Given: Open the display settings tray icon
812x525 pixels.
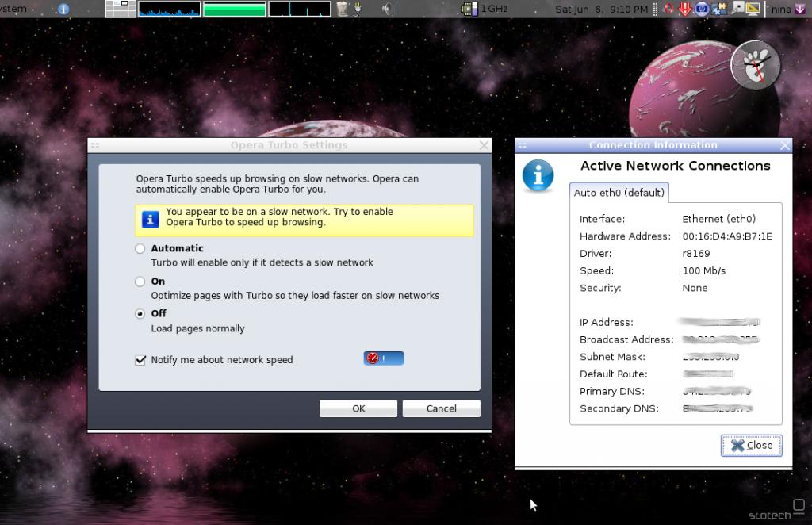Looking at the screenshot, I should [753, 9].
